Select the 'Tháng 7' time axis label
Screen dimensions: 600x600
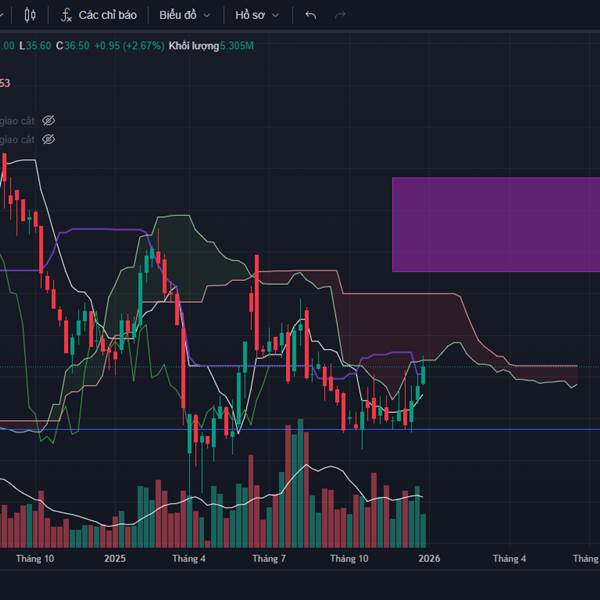(x=269, y=559)
